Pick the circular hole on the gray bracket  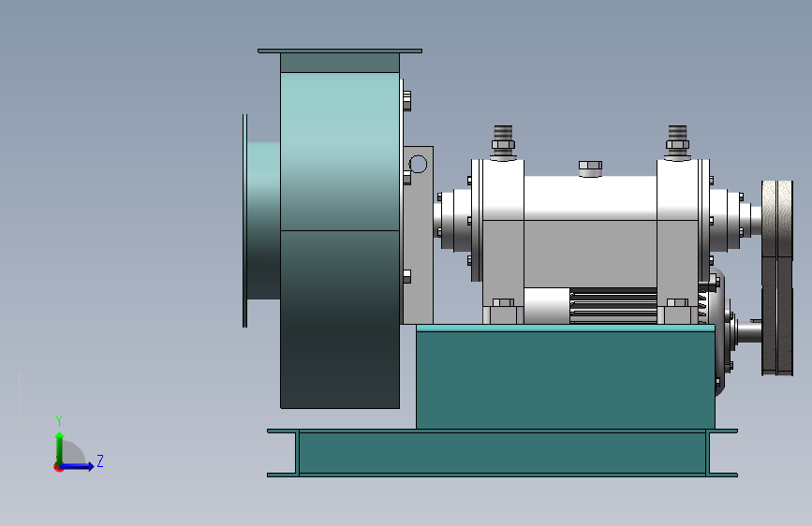click(x=418, y=164)
